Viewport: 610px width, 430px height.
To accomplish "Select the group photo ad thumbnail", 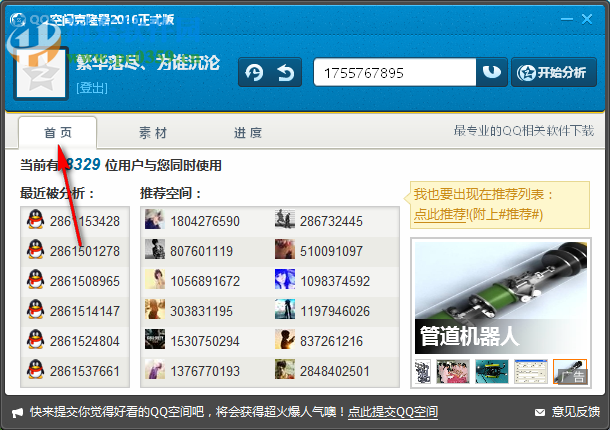I will 453,371.
